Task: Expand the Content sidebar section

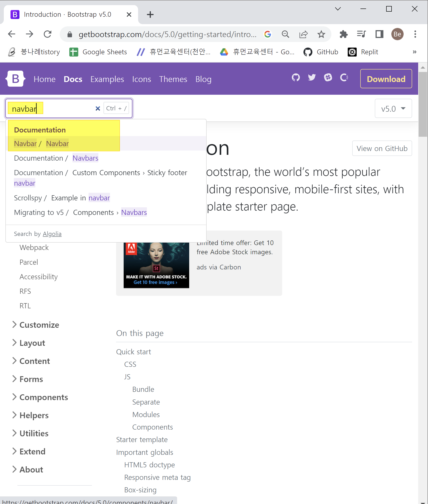Action: click(31, 361)
